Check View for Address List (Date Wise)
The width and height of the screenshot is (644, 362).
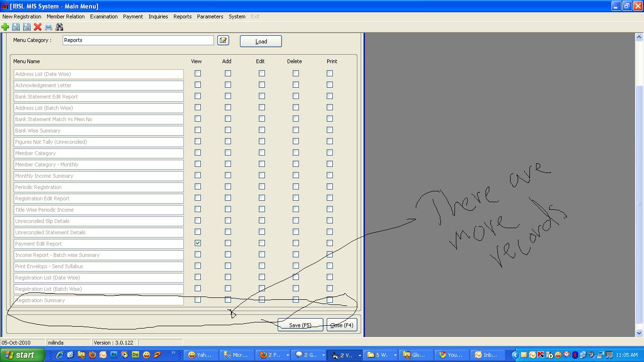click(x=198, y=74)
